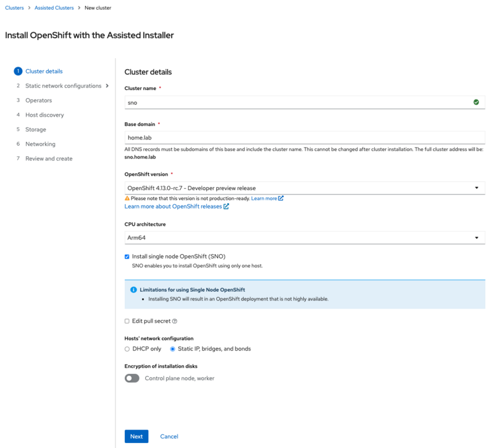Click the Next button
Image resolution: width=494 pixels, height=448 pixels.
(x=136, y=436)
